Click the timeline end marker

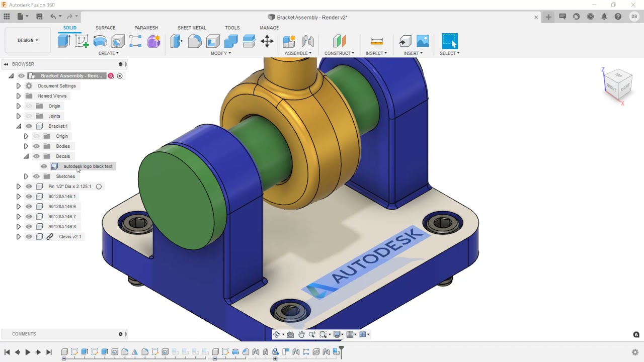point(341,351)
